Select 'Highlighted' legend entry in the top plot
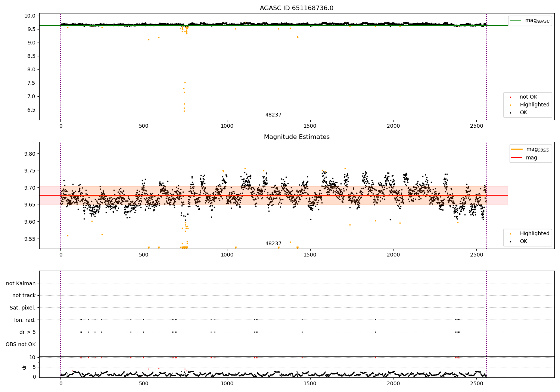Viewport: 560px width, 392px height. coord(535,105)
